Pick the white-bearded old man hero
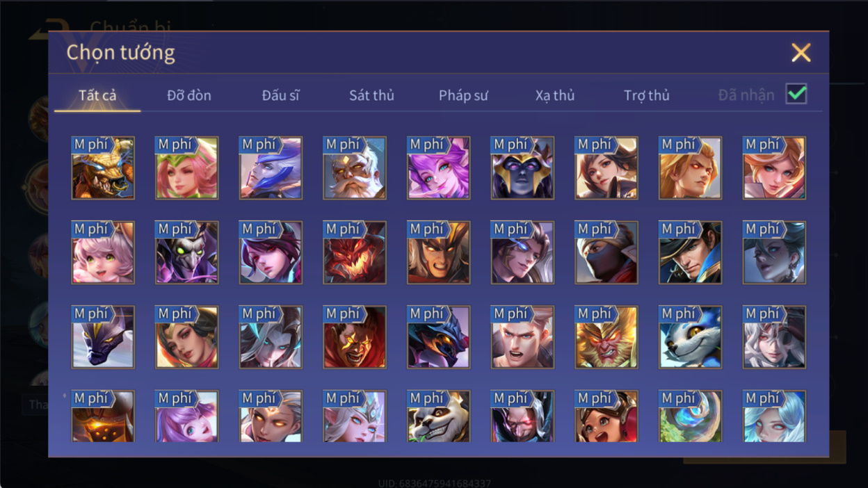The width and height of the screenshot is (868, 488). tap(355, 168)
